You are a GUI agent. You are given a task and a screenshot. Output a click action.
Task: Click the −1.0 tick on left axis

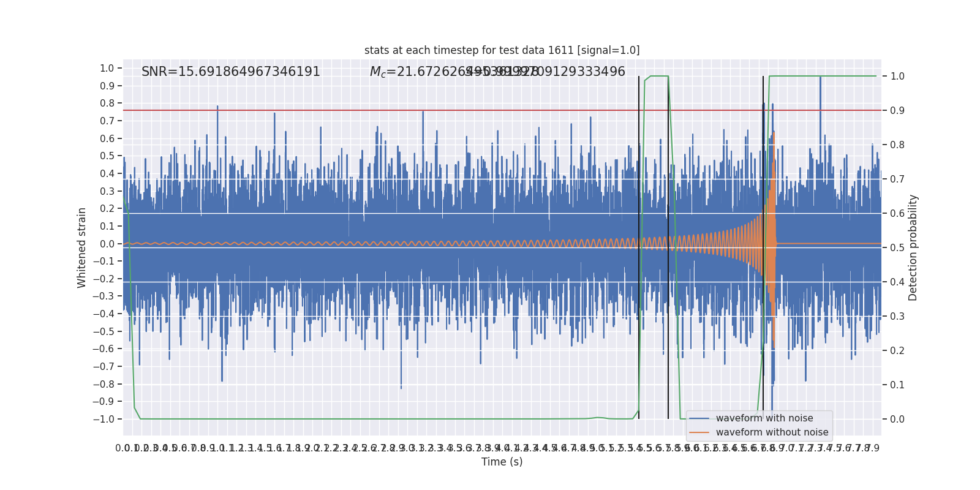point(104,419)
